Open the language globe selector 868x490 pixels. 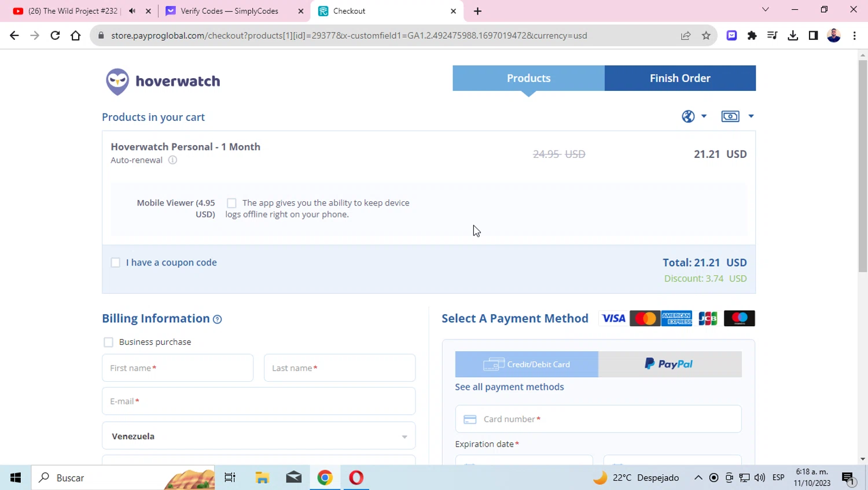[x=694, y=116]
